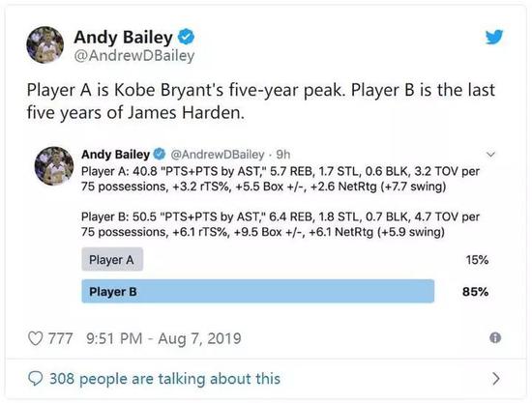Open "308 people are talking about this"

pyautogui.click(x=165, y=379)
